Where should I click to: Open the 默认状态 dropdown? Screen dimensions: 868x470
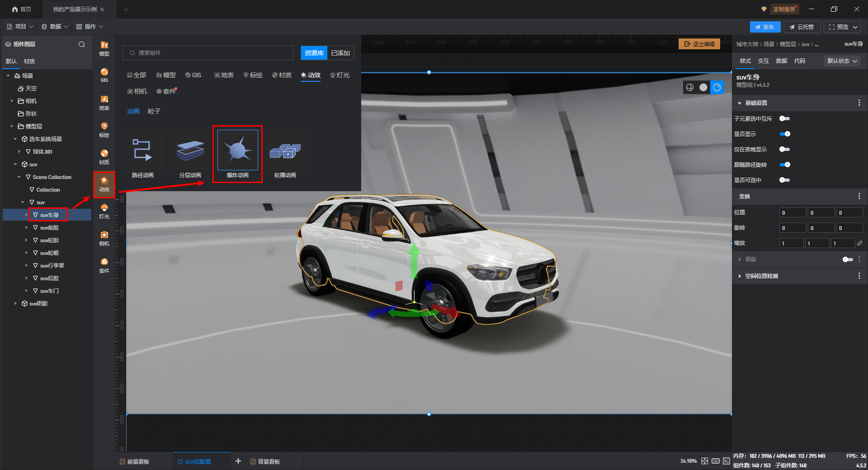(x=842, y=61)
